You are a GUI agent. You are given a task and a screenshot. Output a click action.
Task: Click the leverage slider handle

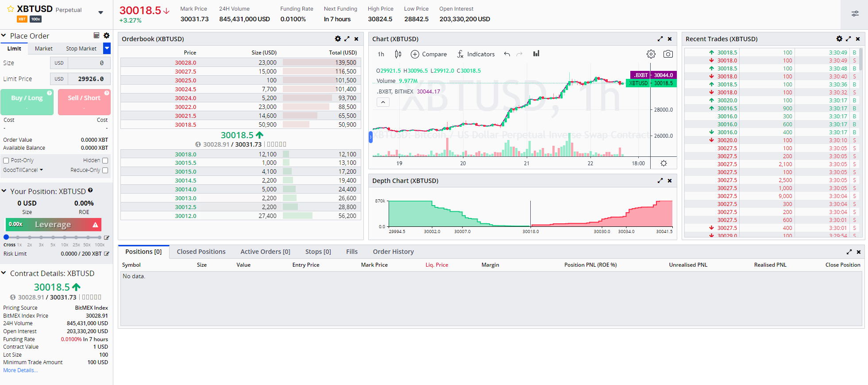[x=6, y=237]
